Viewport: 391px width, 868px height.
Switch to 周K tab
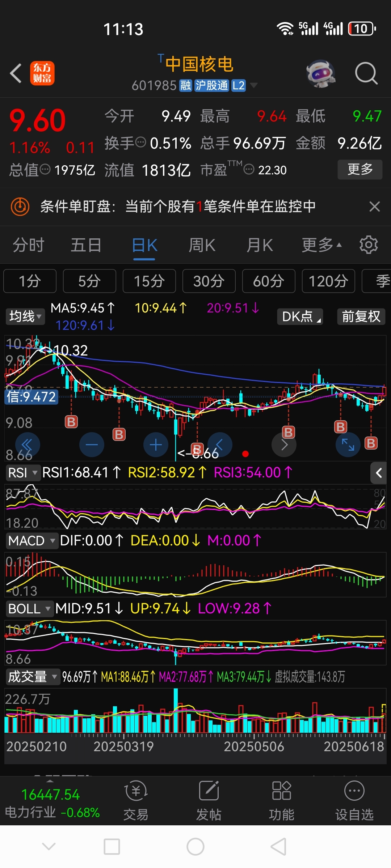click(202, 245)
